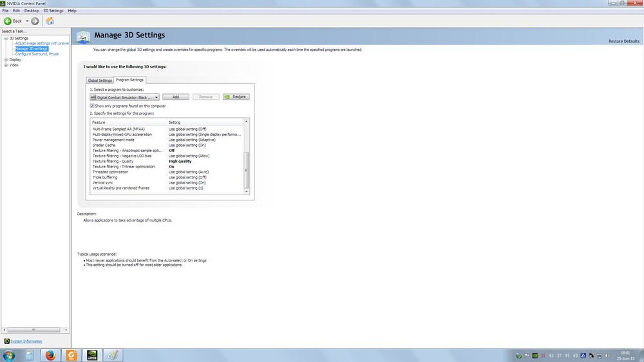The height and width of the screenshot is (362, 644).
Task: Click the red 31 temperature tray icon
Action: pyautogui.click(x=542, y=356)
